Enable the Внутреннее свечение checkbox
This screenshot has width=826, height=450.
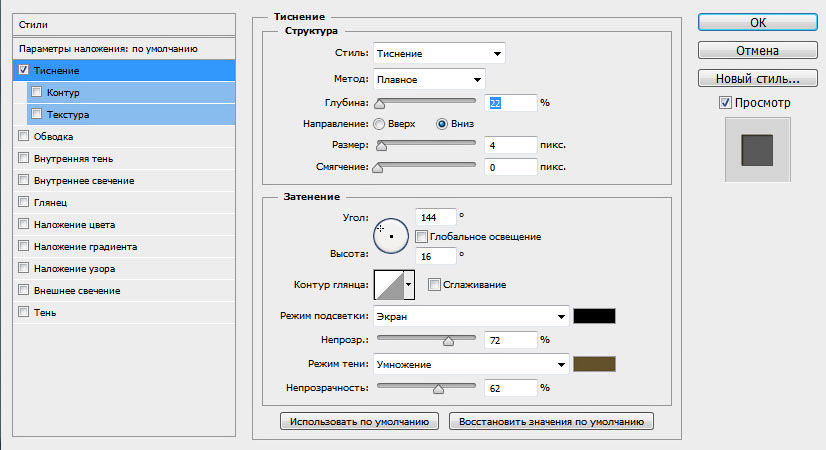[x=23, y=180]
